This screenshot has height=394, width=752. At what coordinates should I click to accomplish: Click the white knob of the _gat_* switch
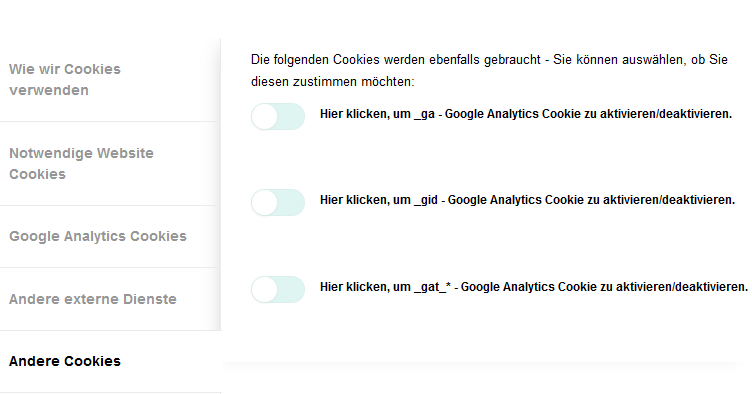click(265, 290)
